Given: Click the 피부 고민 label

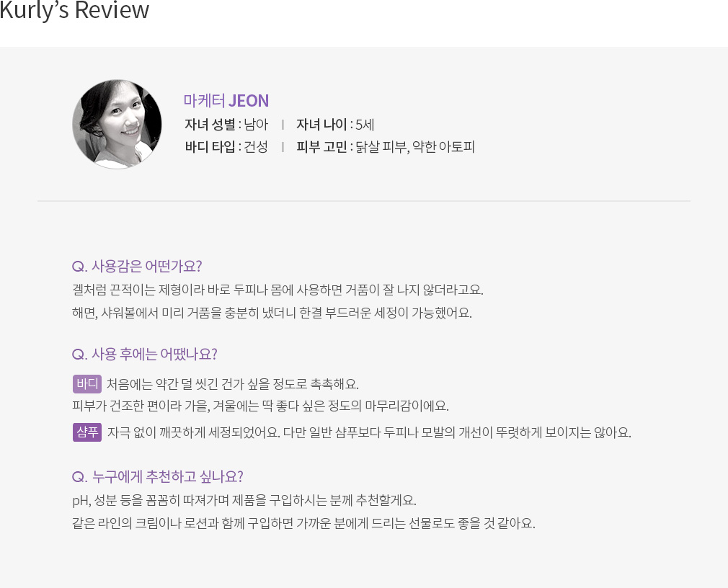Looking at the screenshot, I should pyautogui.click(x=321, y=147).
